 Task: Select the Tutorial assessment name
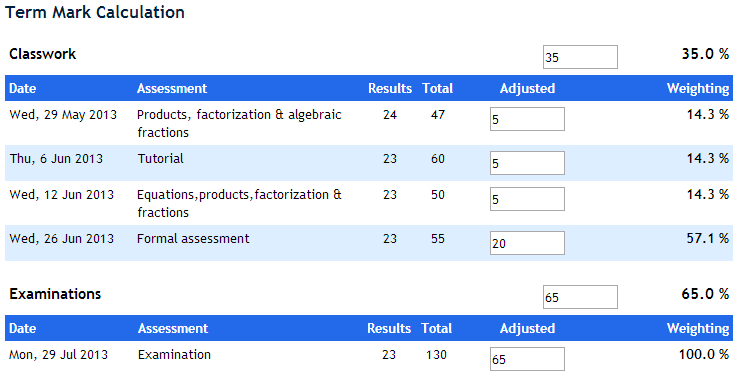(x=161, y=158)
